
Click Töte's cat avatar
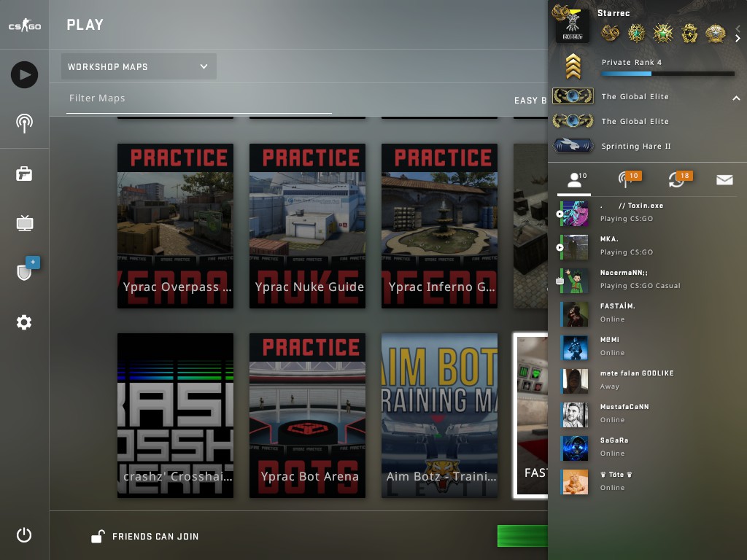(575, 483)
